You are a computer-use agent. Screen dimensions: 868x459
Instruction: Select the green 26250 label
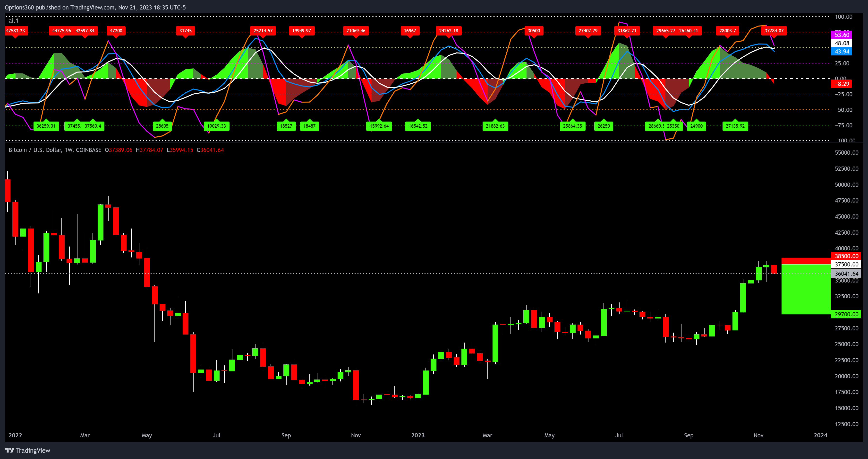(x=604, y=126)
